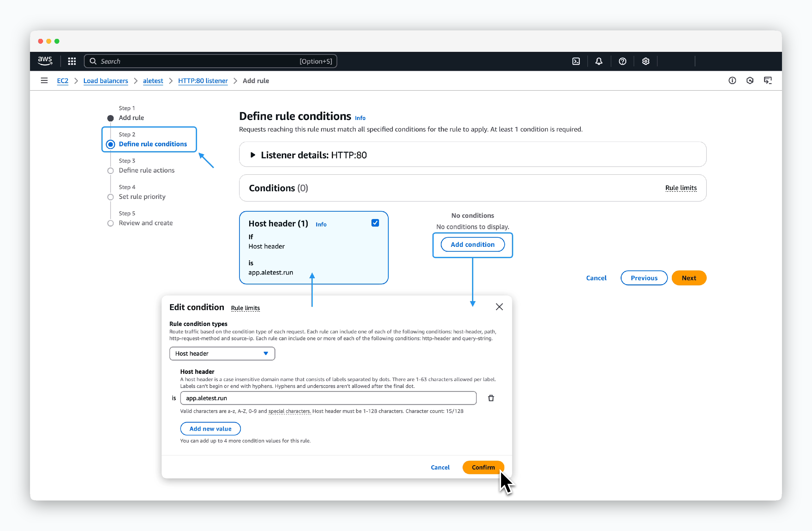Image resolution: width=812 pixels, height=531 pixels.
Task: Close the Edit condition dialog
Action: tap(499, 307)
